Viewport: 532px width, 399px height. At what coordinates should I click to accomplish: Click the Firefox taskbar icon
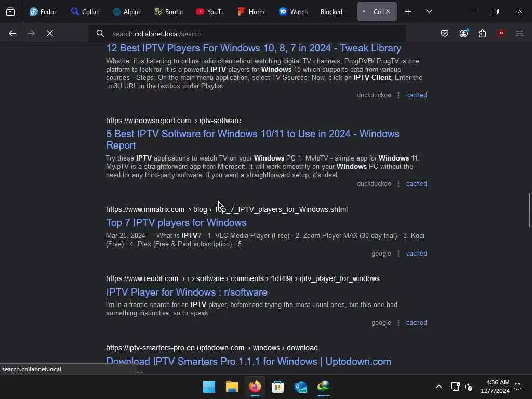pos(255,387)
